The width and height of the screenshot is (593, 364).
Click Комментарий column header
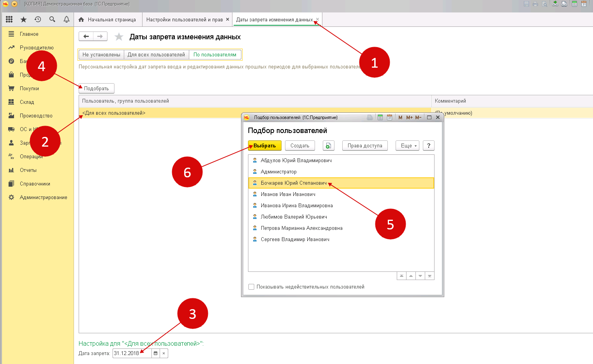(512, 101)
